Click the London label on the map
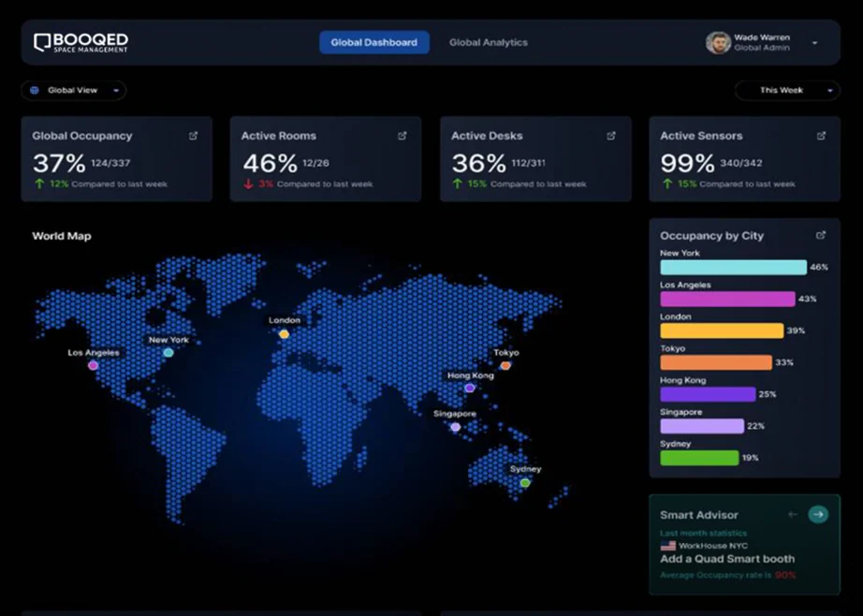This screenshot has height=616, width=863. point(285,320)
